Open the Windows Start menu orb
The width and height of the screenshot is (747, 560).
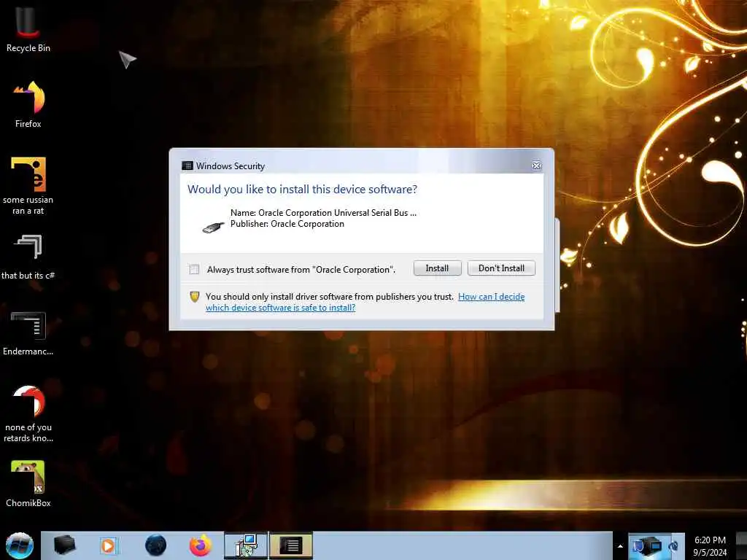click(x=20, y=545)
